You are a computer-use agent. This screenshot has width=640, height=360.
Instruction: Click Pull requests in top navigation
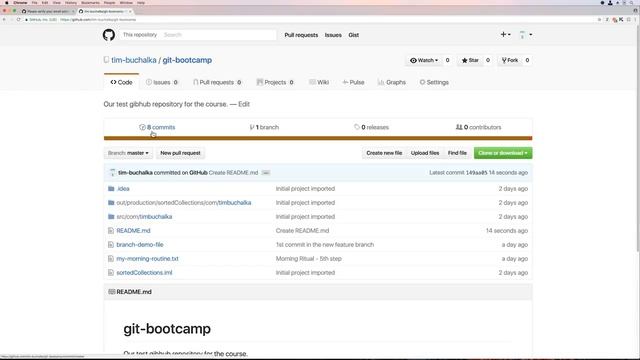tap(301, 35)
